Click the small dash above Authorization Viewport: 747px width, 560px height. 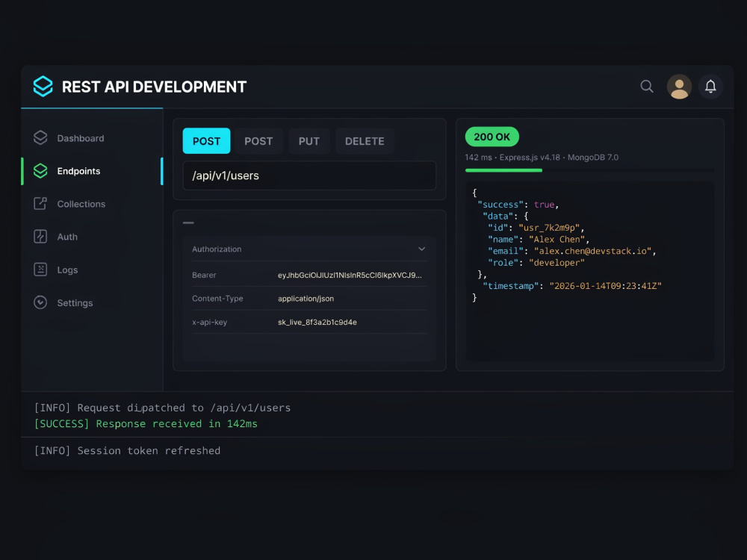click(188, 223)
